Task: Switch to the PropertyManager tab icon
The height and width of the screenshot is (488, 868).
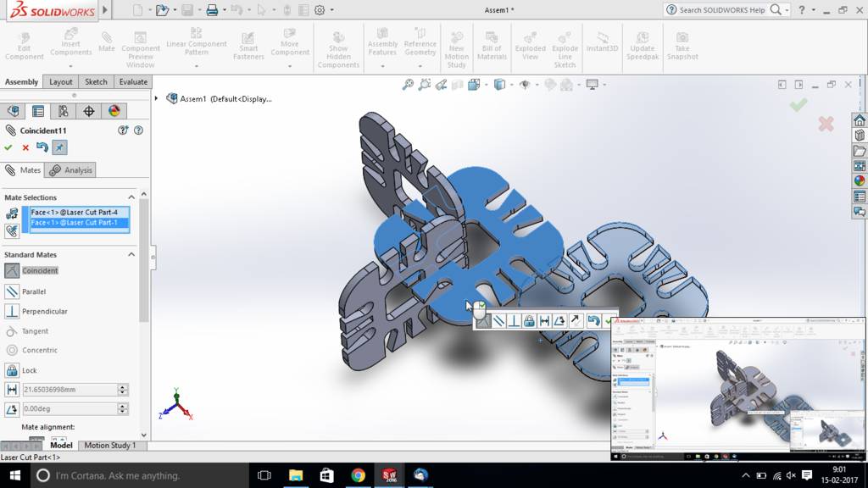Action: click(38, 111)
